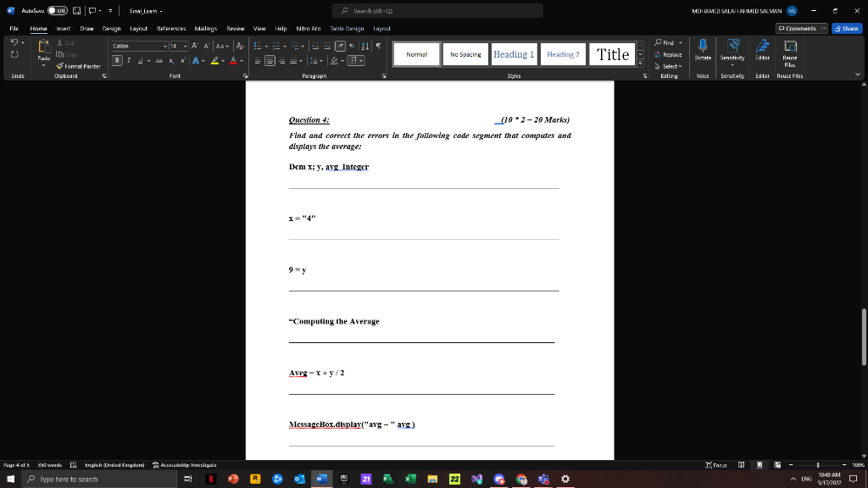Start Dictate with the microphone
This screenshot has width=868, height=488.
[x=703, y=50]
